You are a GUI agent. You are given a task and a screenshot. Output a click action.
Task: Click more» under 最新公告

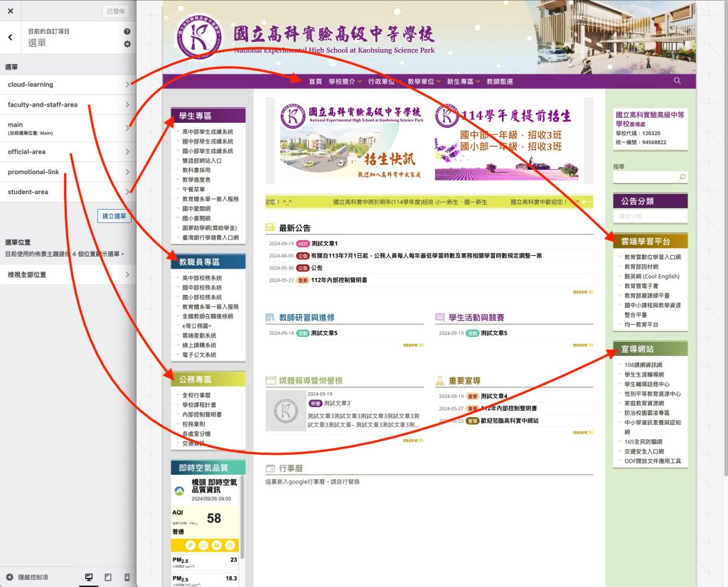click(x=582, y=291)
